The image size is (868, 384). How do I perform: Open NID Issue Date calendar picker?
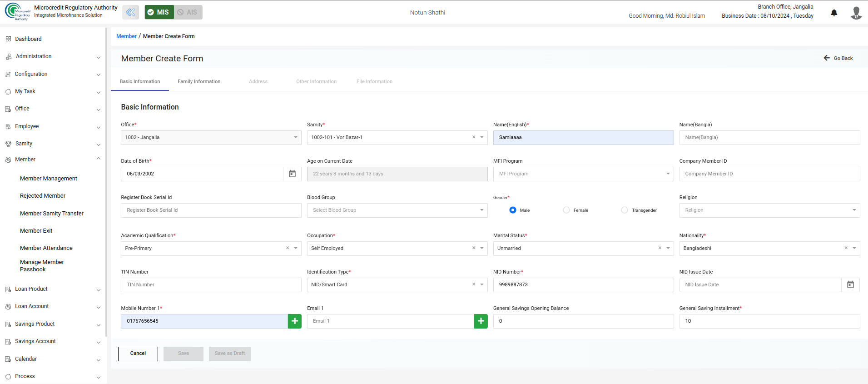click(x=850, y=285)
